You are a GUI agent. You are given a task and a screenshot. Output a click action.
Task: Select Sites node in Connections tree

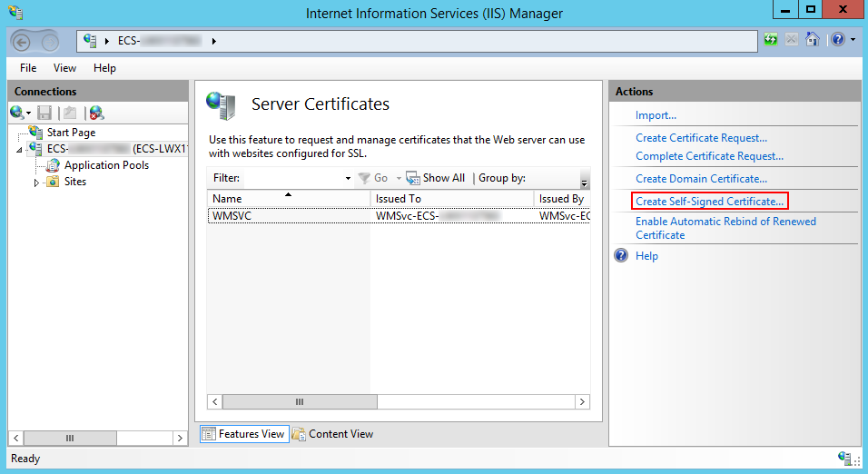pos(75,182)
